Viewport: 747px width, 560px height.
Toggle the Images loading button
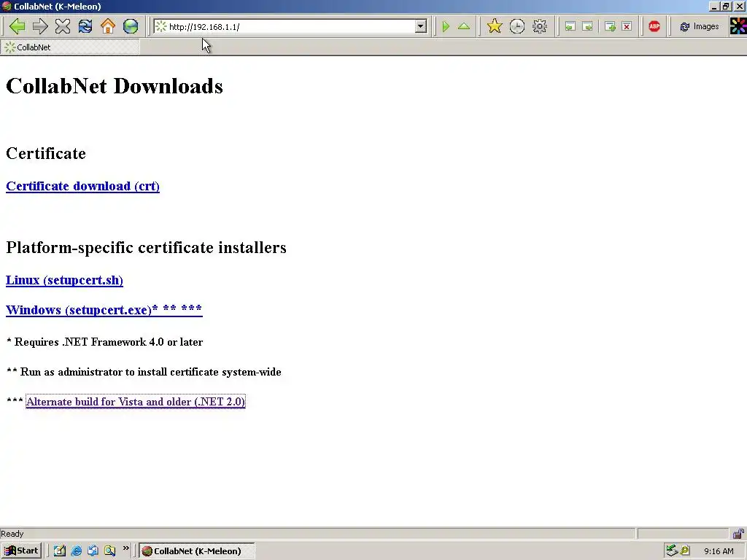point(699,27)
